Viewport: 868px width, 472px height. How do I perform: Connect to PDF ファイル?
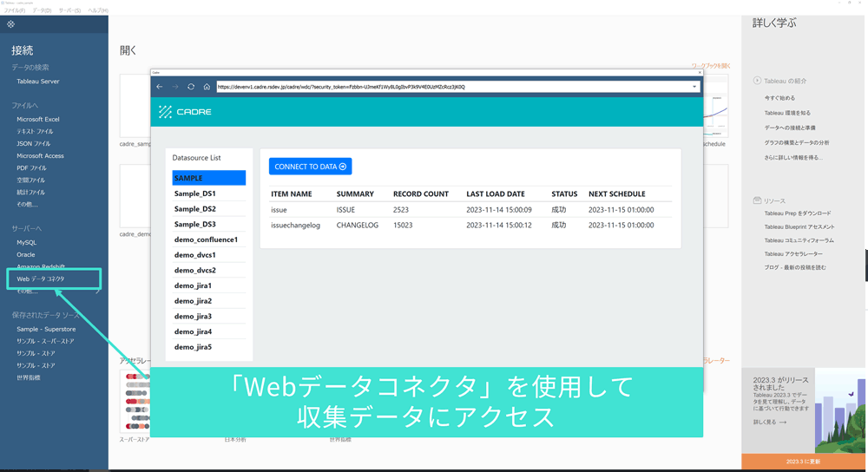tap(31, 167)
